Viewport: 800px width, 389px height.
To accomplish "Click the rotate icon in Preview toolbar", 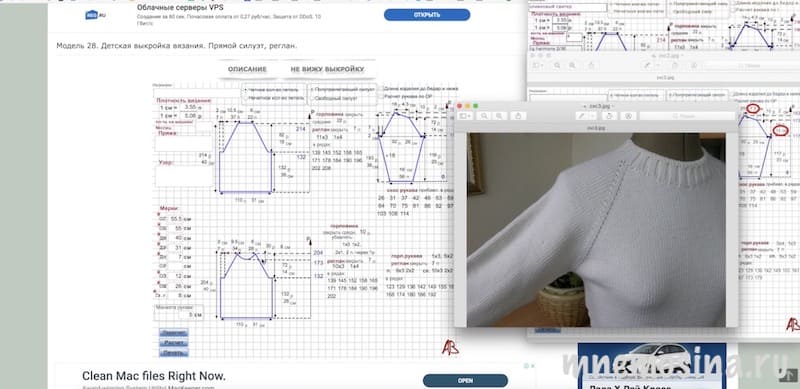I will [610, 116].
